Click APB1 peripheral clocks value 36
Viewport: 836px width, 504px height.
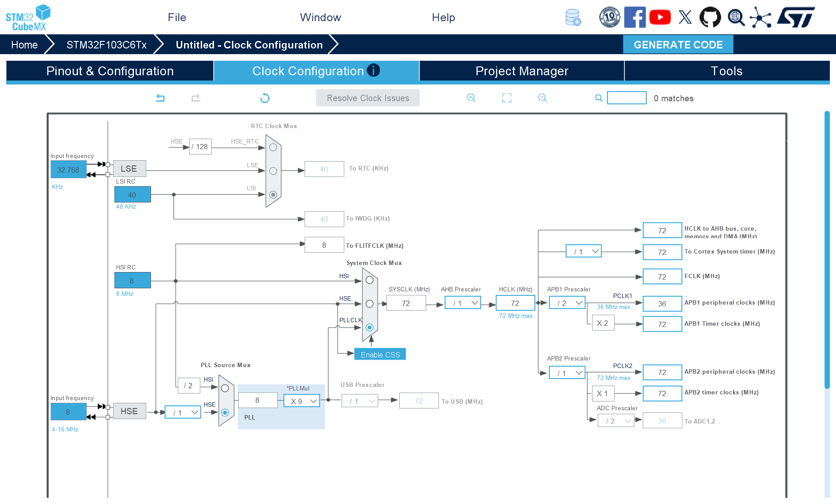point(662,303)
